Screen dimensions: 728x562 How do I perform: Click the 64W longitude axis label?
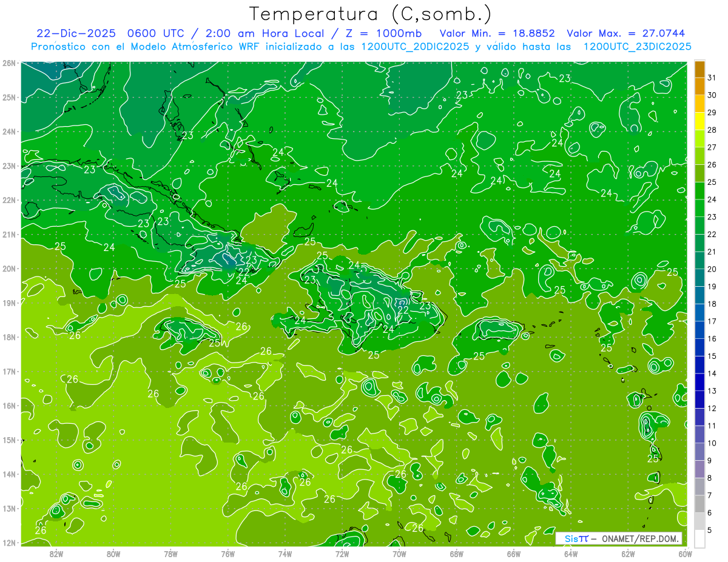click(x=571, y=553)
